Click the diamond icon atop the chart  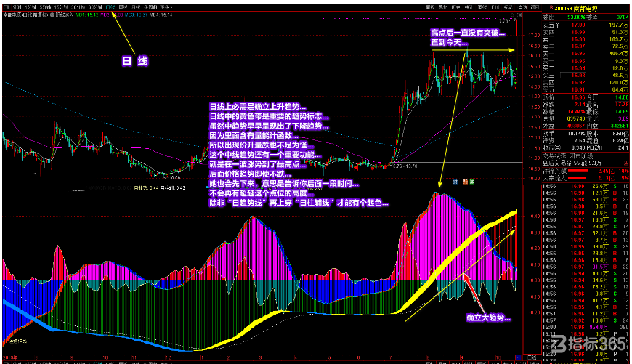coord(512,15)
